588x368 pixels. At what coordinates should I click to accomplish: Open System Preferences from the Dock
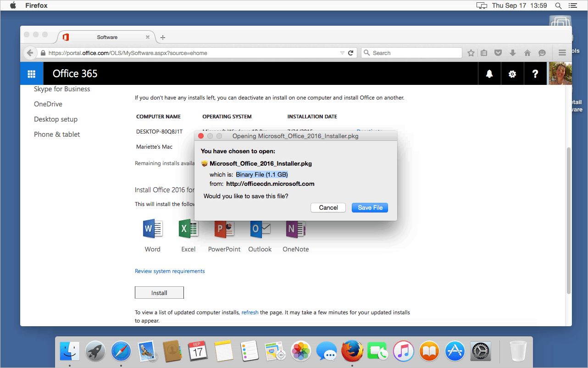tap(481, 352)
